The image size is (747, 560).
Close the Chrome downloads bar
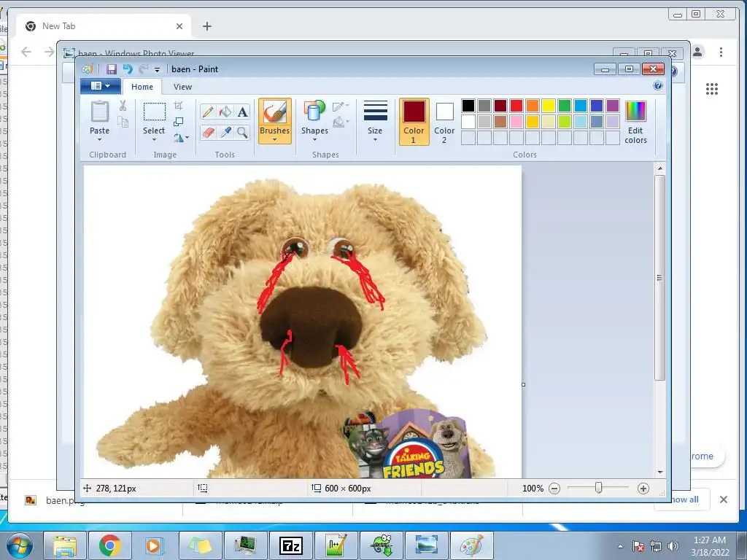click(723, 499)
